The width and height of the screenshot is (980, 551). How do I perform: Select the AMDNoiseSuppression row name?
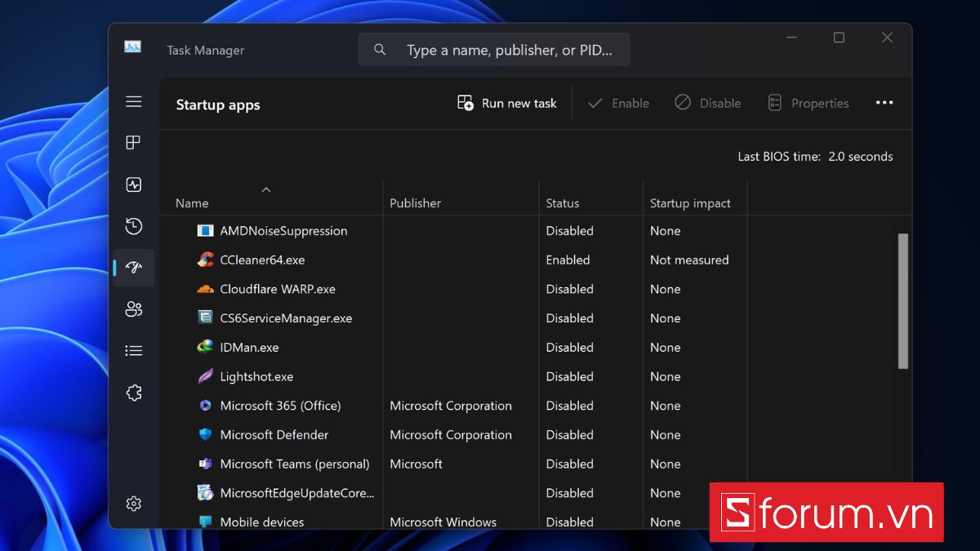[x=283, y=231]
